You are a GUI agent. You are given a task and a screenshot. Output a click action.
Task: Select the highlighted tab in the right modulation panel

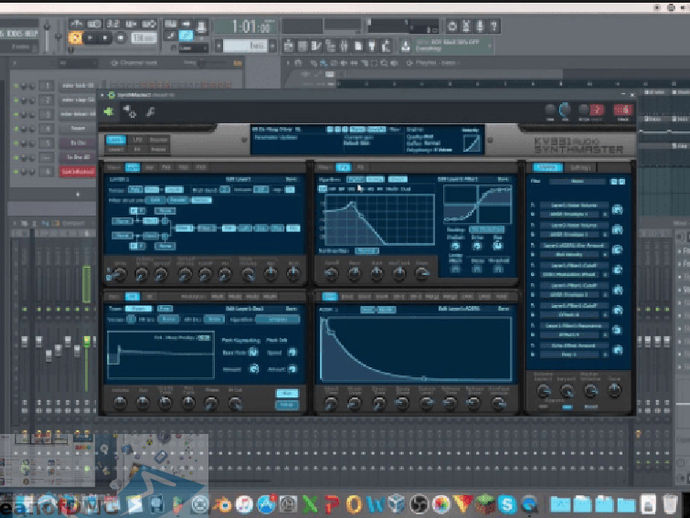tap(547, 167)
